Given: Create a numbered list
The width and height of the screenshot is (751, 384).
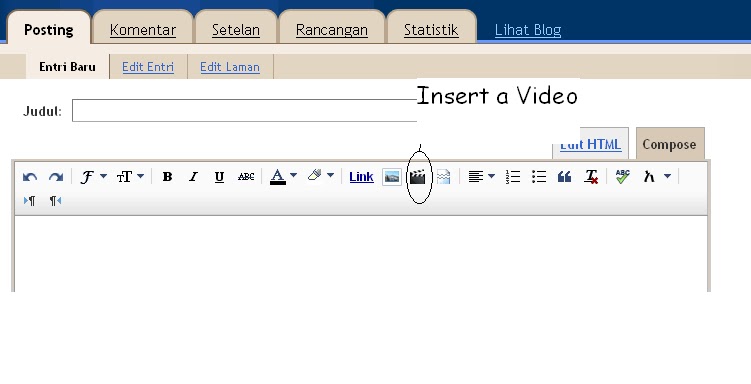Looking at the screenshot, I should coord(513,177).
